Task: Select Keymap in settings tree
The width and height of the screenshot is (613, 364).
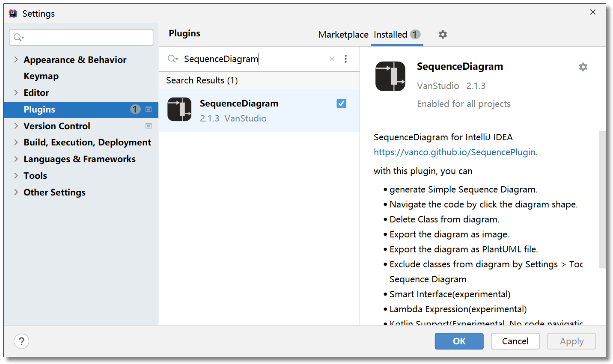Action: pyautogui.click(x=41, y=76)
